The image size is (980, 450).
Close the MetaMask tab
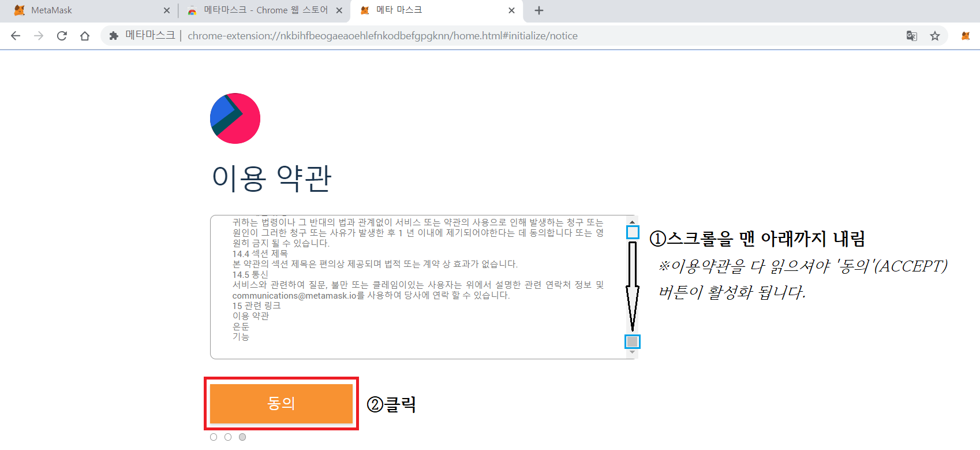pos(167,10)
